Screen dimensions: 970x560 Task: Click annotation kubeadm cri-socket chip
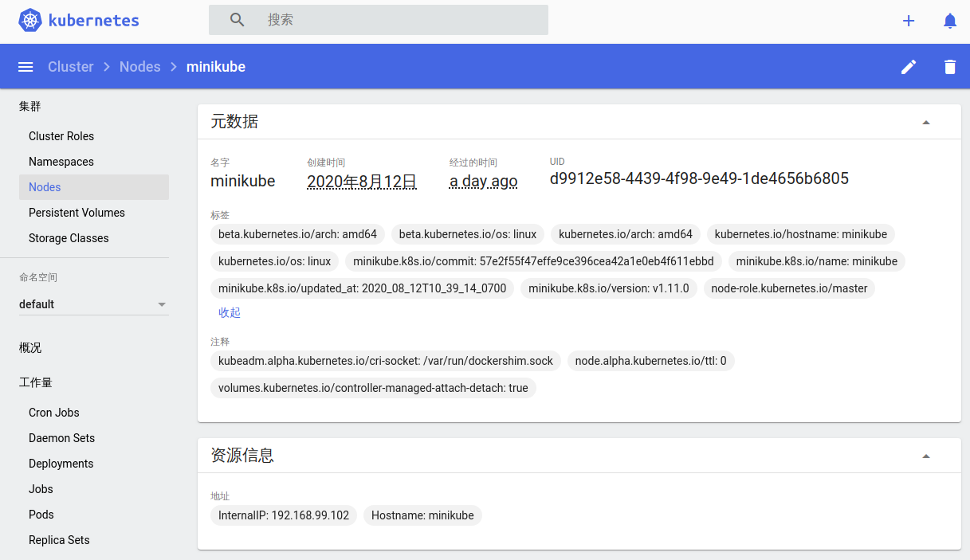click(386, 361)
